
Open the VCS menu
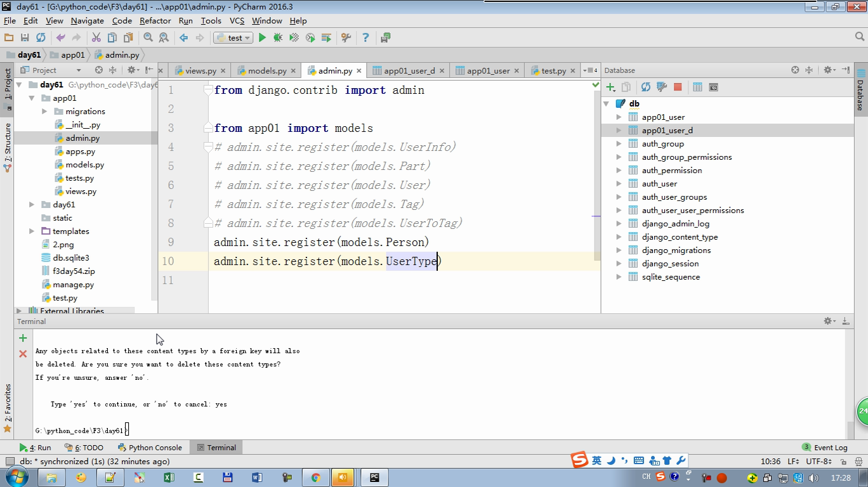pos(237,21)
